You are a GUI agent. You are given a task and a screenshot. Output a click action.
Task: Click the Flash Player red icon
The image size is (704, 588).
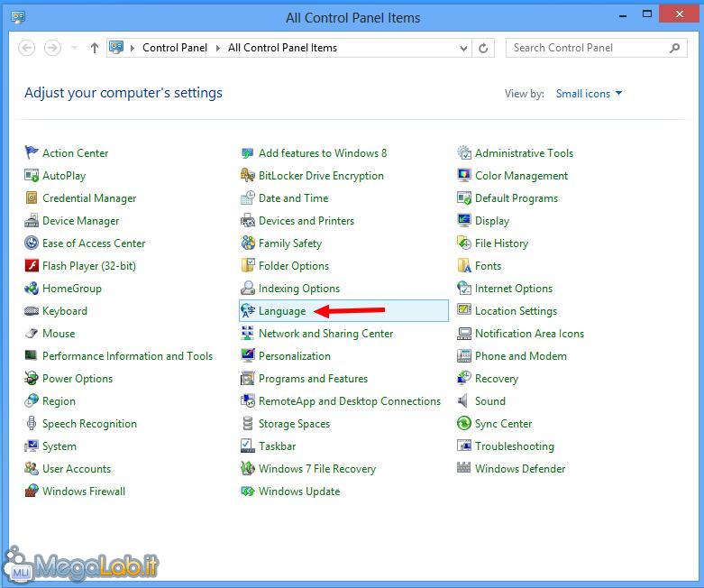click(32, 265)
